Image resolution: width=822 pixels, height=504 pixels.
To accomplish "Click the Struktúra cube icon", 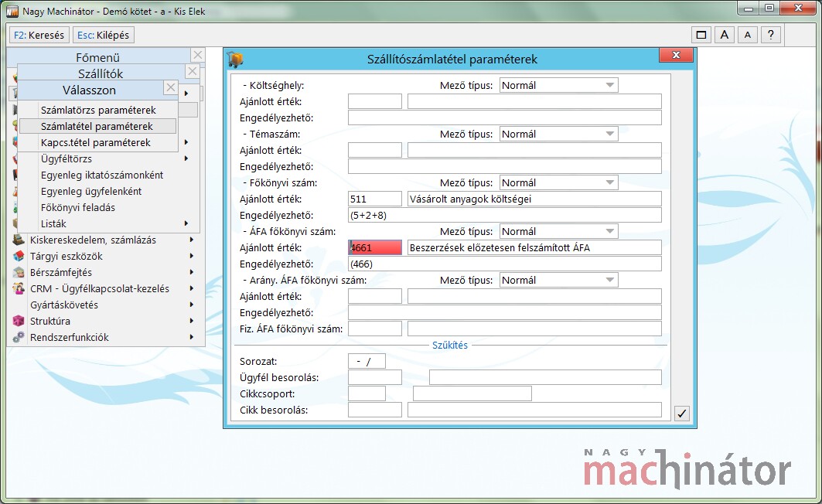I will 19,321.
